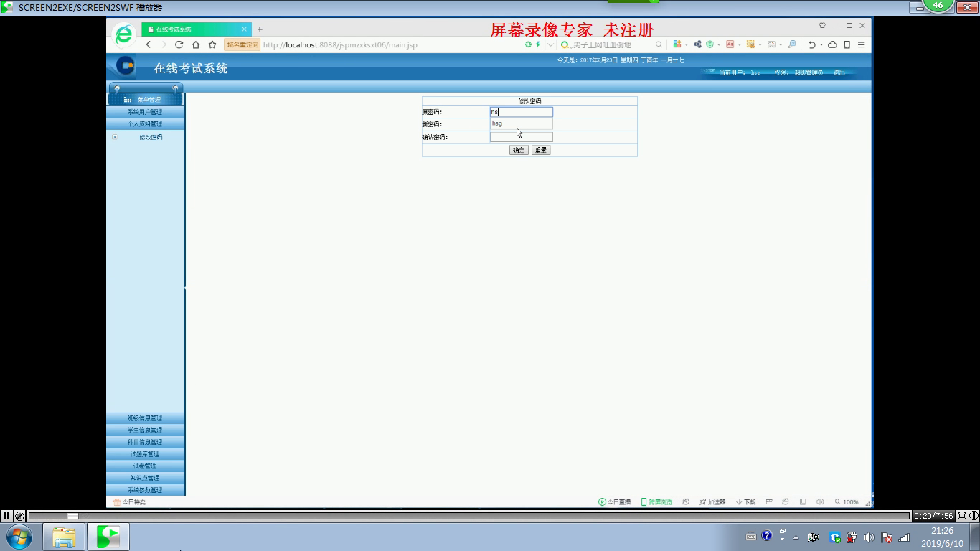Open 个人资料管理 in the sidebar

[x=145, y=124]
